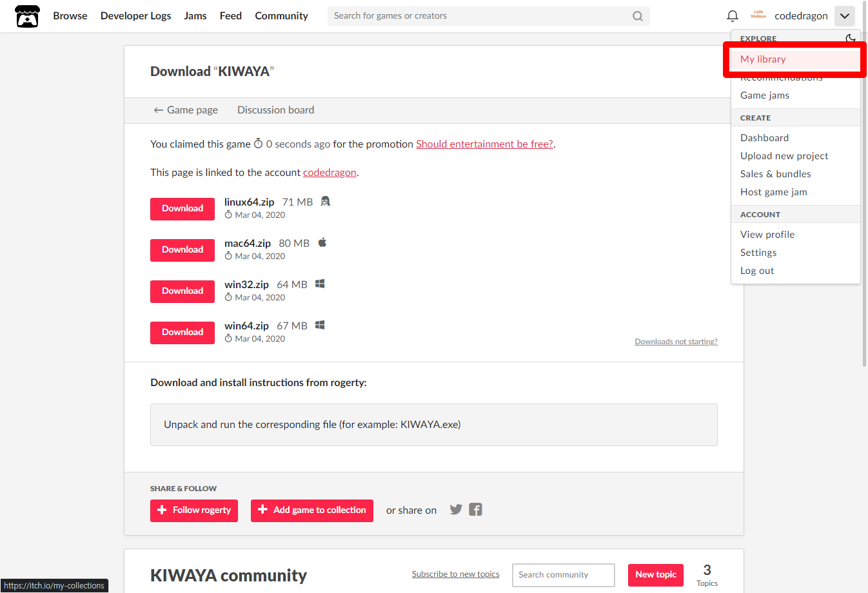The image size is (868, 593).
Task: Create a New topic
Action: click(x=656, y=575)
